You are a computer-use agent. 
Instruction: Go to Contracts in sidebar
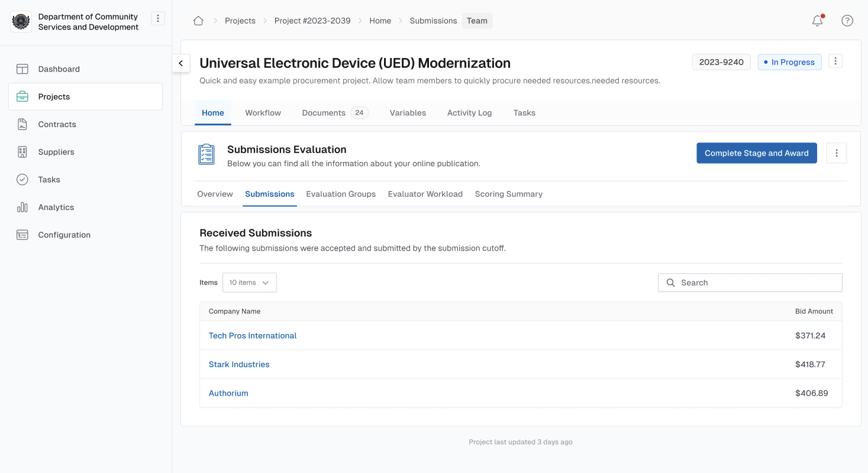[x=57, y=124]
